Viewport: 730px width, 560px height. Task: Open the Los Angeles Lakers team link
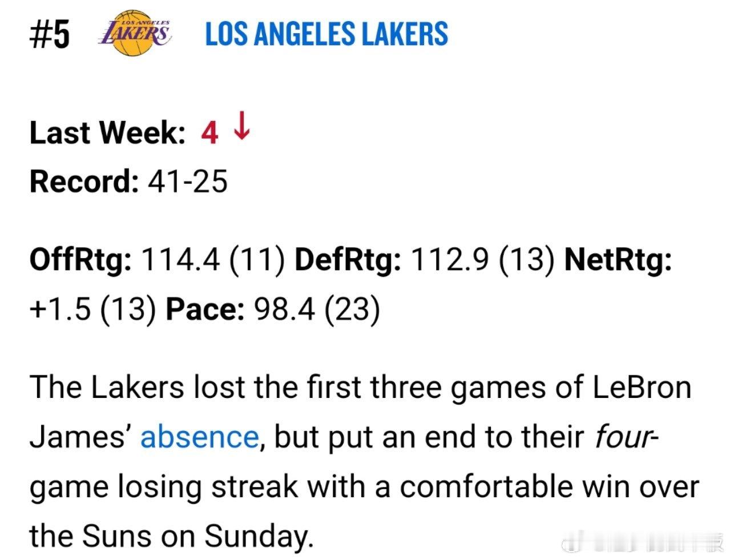[326, 34]
